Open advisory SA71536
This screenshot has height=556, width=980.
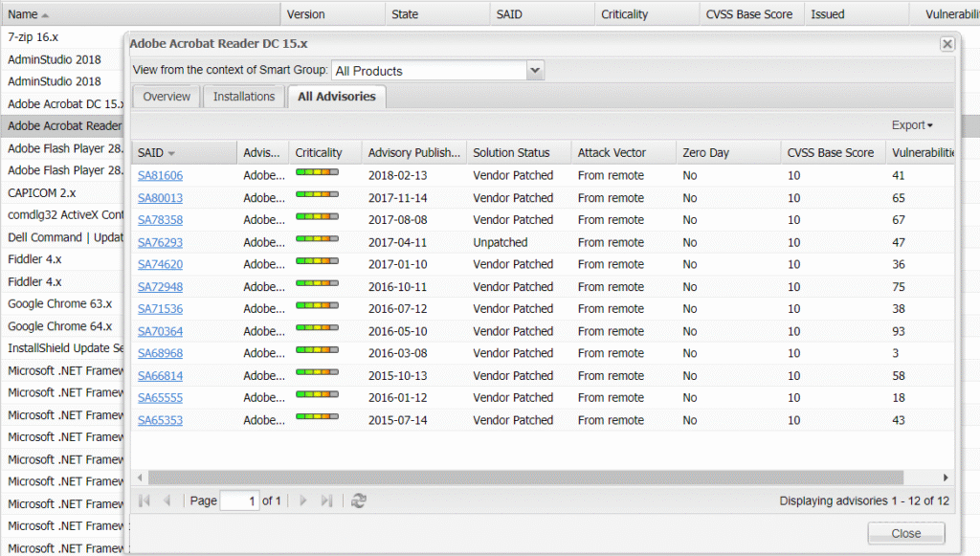click(x=161, y=308)
